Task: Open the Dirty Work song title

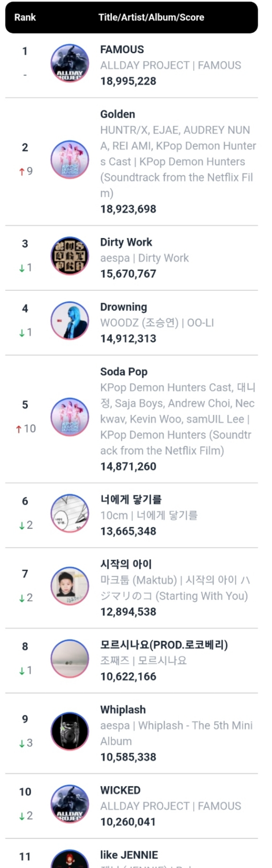Action: coord(126,242)
